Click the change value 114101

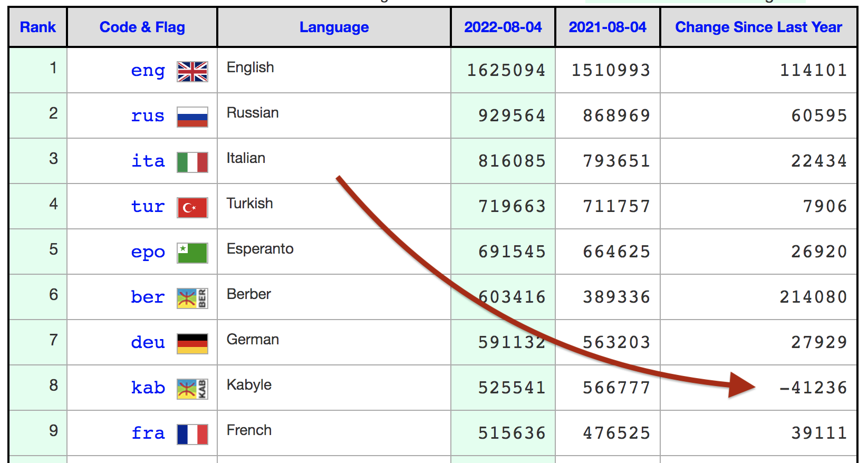pyautogui.click(x=813, y=70)
